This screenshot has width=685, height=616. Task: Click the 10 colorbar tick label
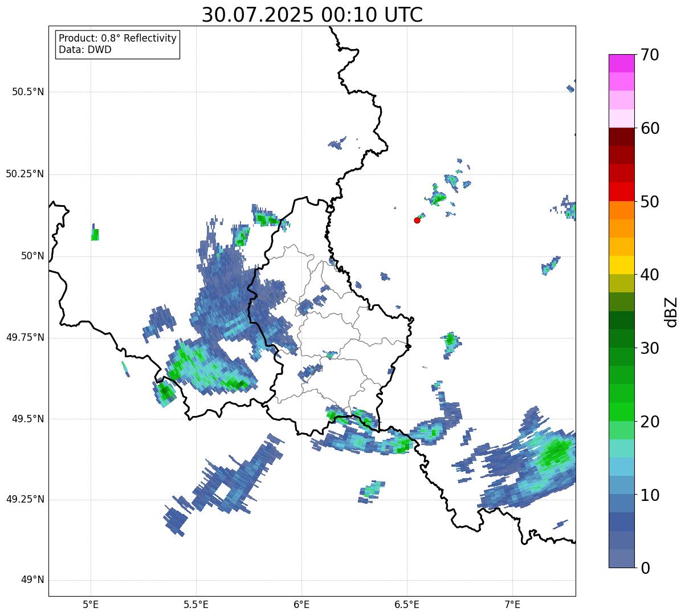[x=650, y=495]
